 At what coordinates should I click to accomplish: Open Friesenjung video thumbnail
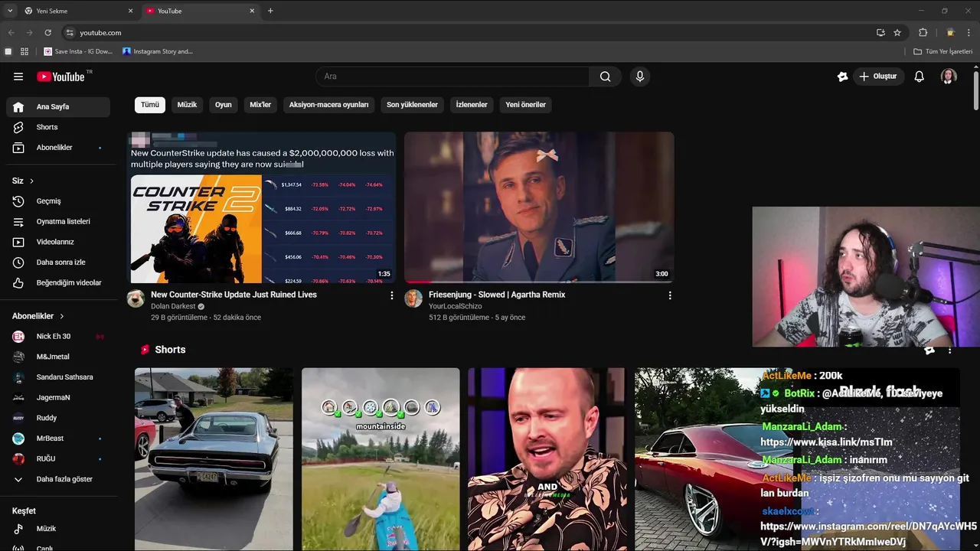pos(539,207)
